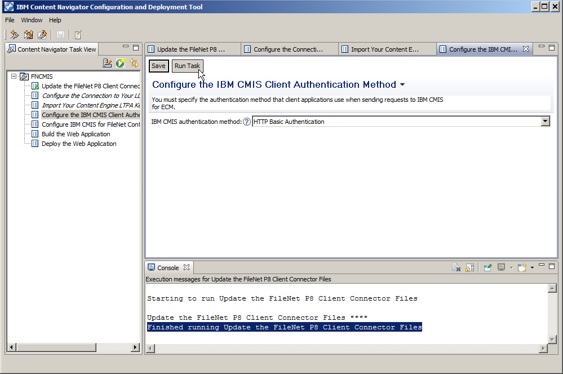The width and height of the screenshot is (563, 375).
Task: Select Configure the Connection to Your LDAP task
Action: [90, 96]
